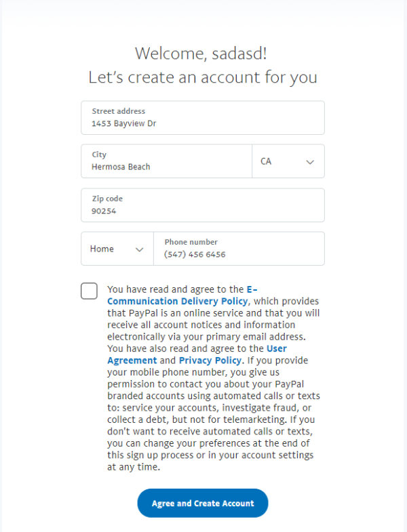Click the (547) 456 6456 phone number
Screen dimensions: 407x532
tap(195, 255)
